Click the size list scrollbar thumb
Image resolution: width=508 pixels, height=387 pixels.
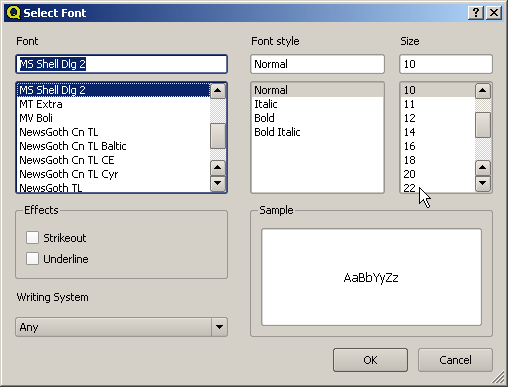pos(483,125)
